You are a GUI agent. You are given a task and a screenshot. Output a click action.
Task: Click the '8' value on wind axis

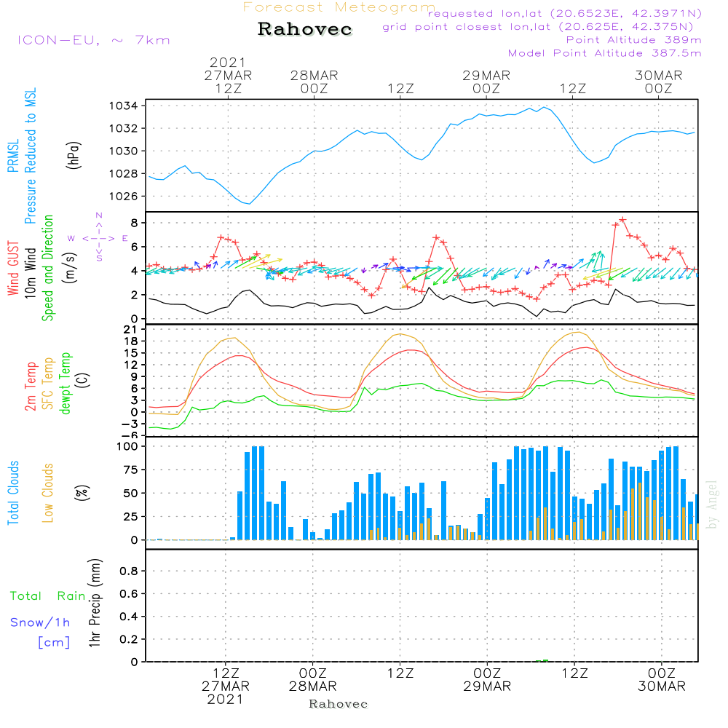(x=134, y=223)
